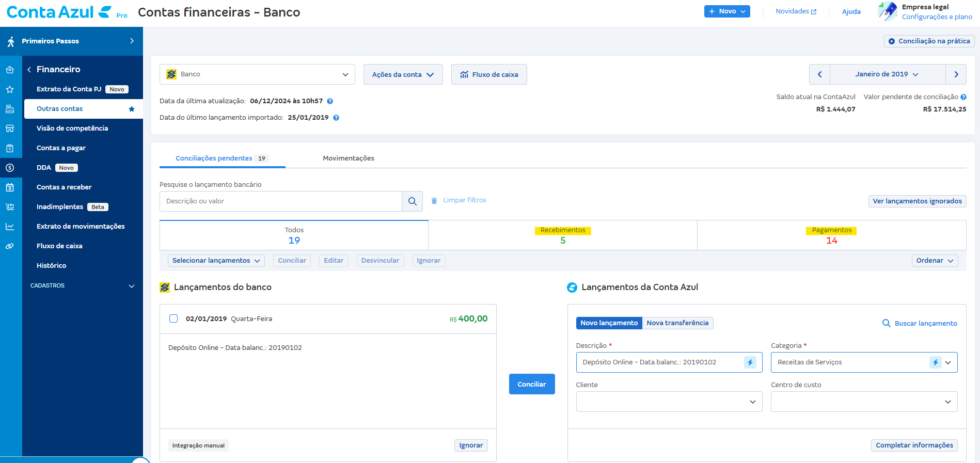
Task: Click the home icon in left sidebar
Action: coord(10,70)
